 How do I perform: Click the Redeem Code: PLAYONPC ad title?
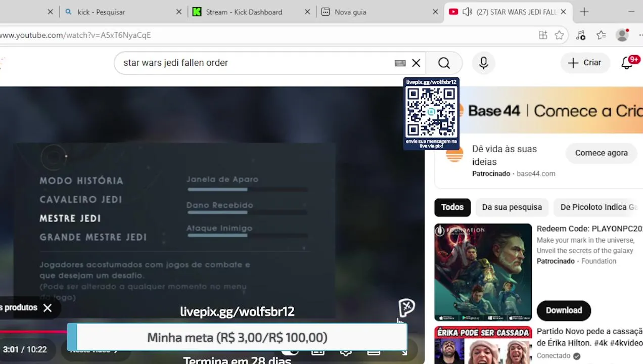pos(589,229)
